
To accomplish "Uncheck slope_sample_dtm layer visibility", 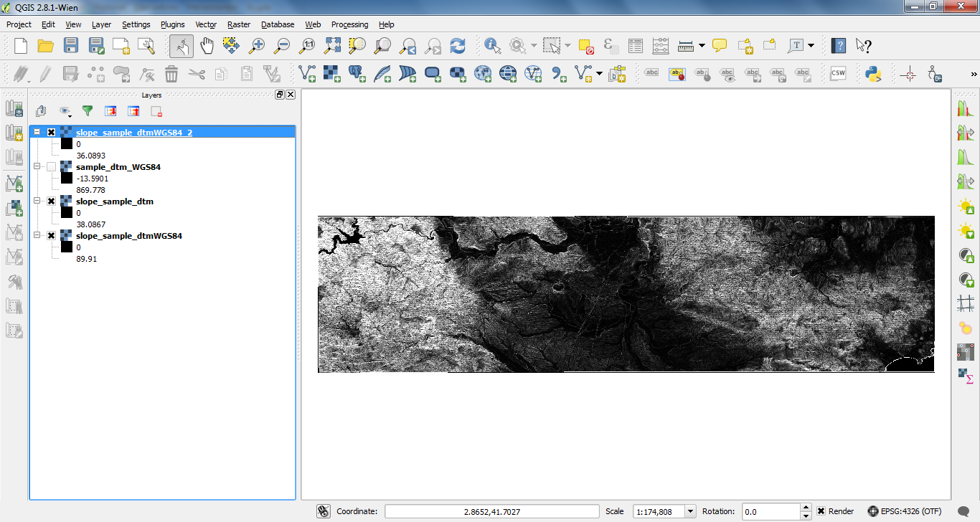I will pyautogui.click(x=51, y=201).
